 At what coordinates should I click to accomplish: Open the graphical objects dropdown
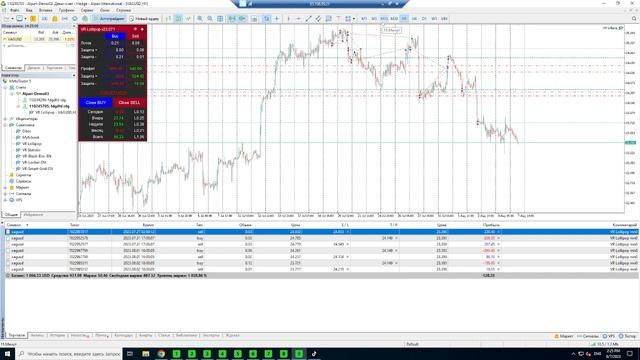[x=353, y=18]
